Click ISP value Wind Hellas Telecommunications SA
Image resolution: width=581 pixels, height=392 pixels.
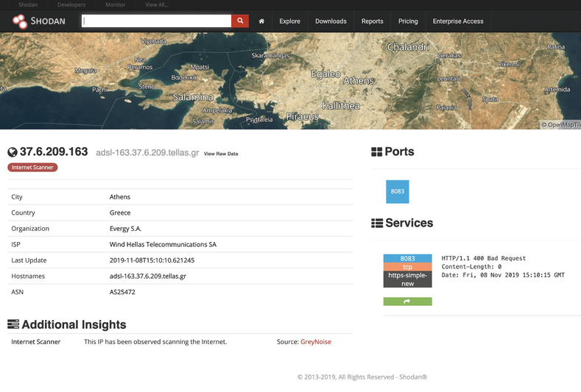coord(163,244)
